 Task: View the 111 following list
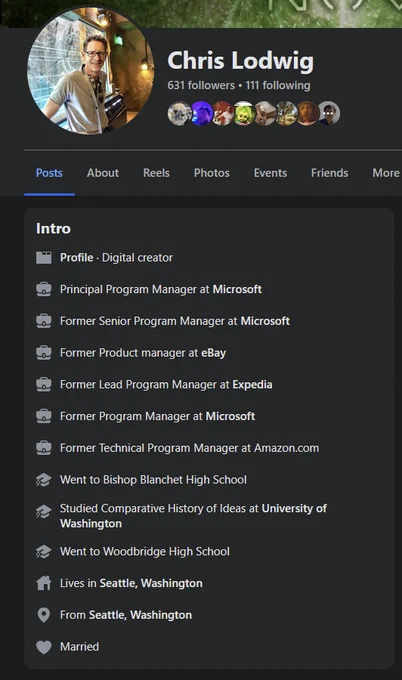278,85
